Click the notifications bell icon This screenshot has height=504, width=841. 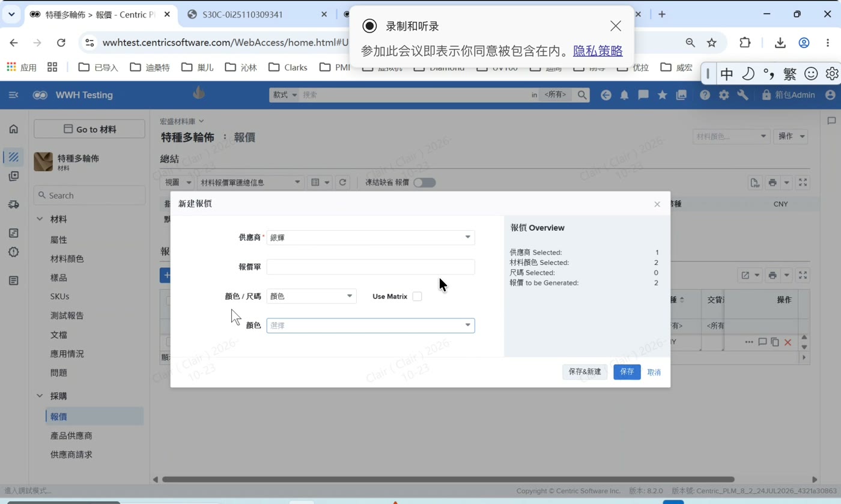[624, 95]
